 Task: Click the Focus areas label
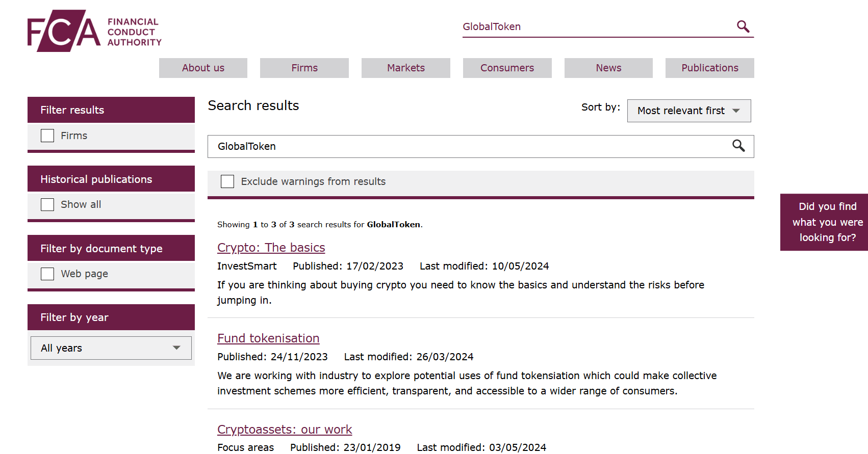tap(246, 447)
